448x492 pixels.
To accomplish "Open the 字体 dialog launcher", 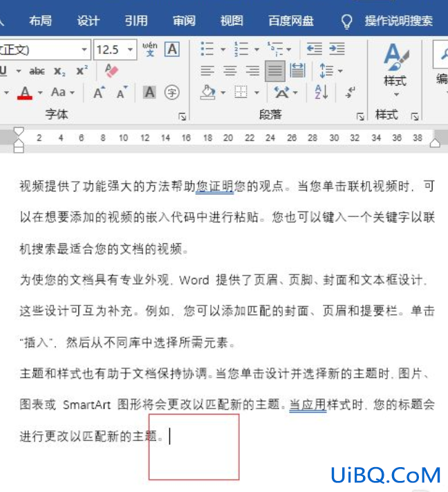I will tap(182, 117).
